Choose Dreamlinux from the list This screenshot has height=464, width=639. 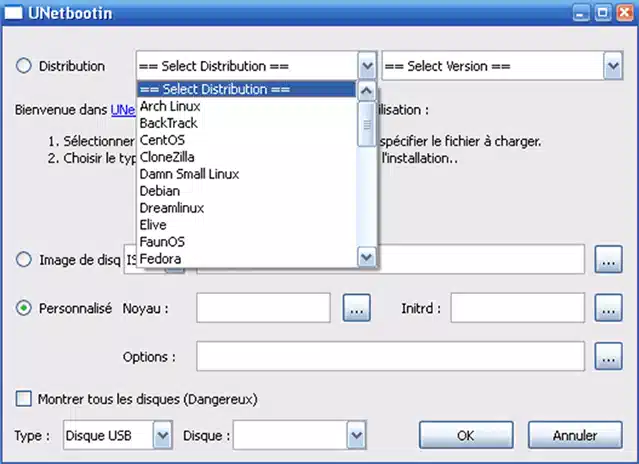coord(247,208)
